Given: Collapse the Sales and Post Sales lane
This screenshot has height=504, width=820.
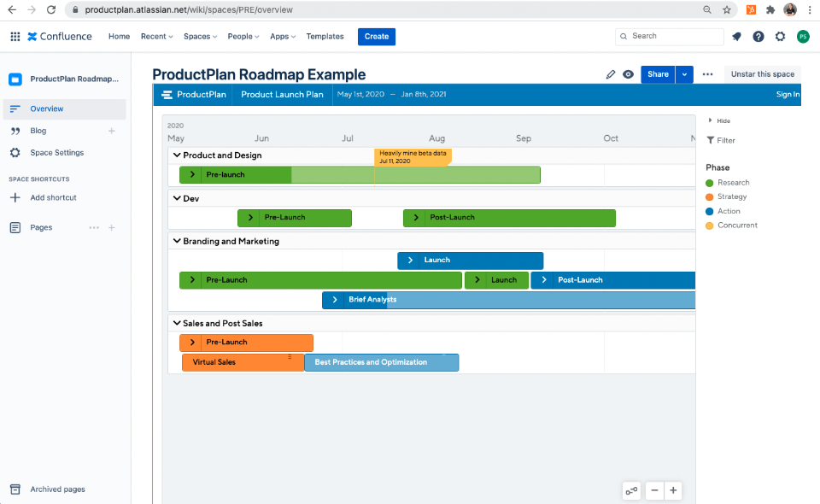Looking at the screenshot, I should 177,323.
